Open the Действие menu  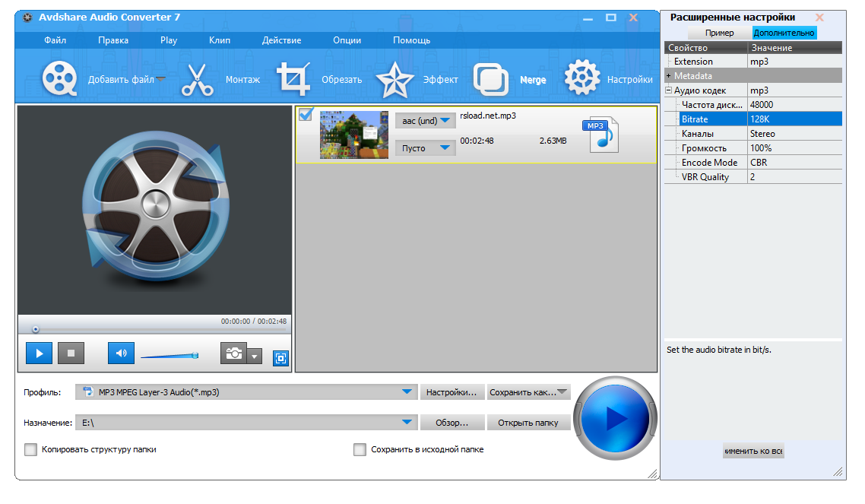pos(281,40)
